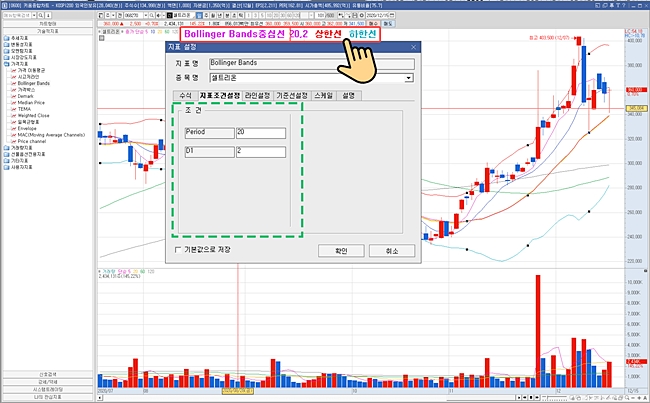Image resolution: width=650 pixels, height=403 pixels.
Task: Expand the 모멘텀지표 folder
Action: click(6, 51)
